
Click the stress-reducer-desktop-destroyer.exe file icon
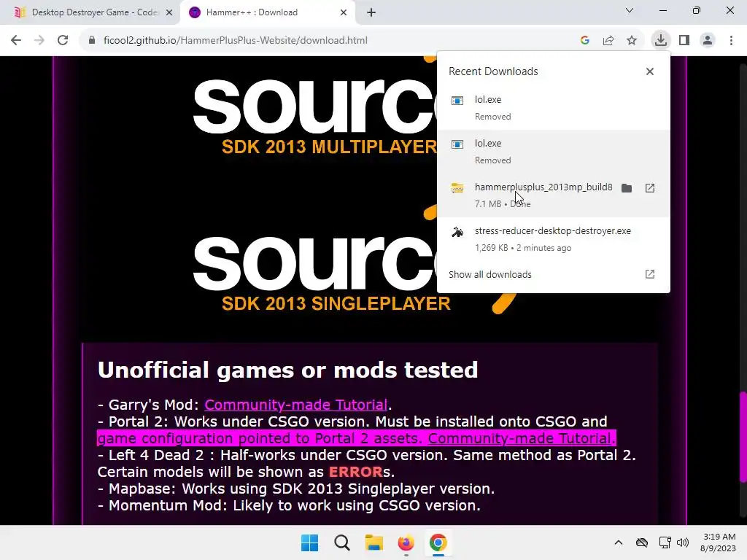coord(457,232)
